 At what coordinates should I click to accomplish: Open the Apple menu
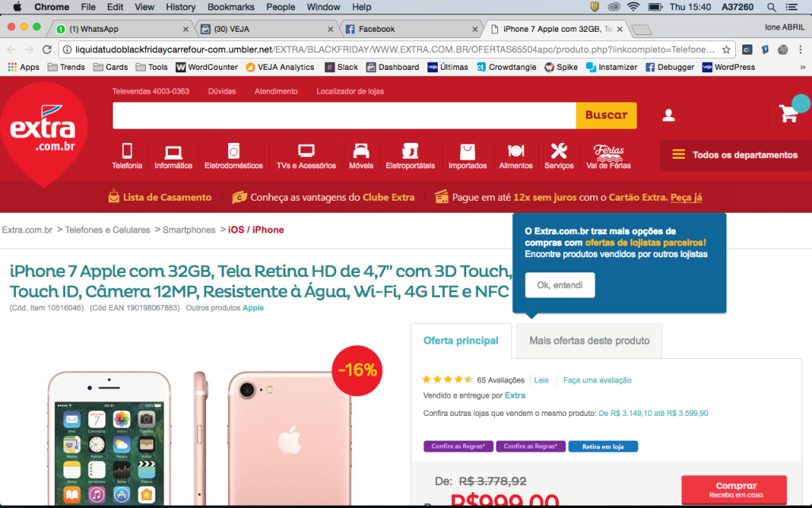[x=17, y=6]
